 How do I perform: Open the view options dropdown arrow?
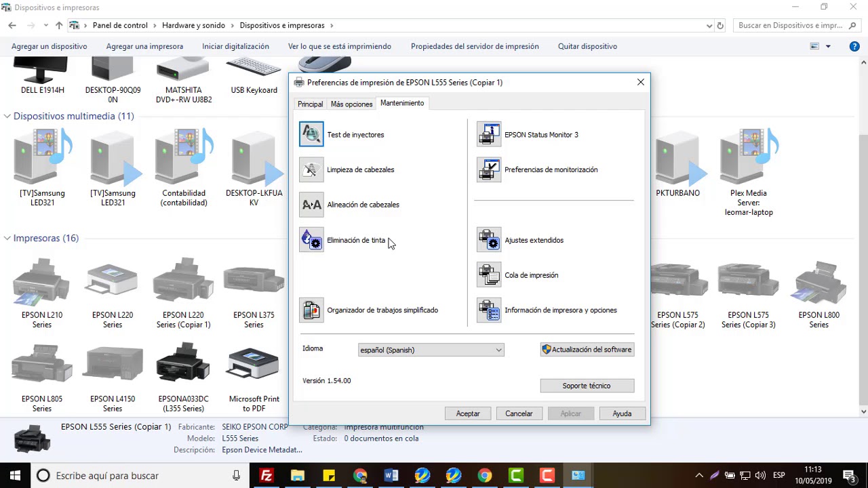point(828,46)
